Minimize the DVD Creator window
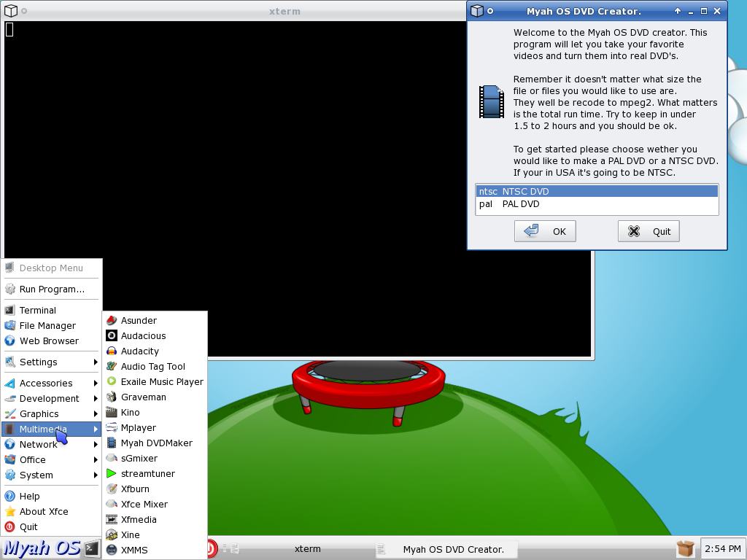The height and width of the screenshot is (560, 747). [690, 11]
